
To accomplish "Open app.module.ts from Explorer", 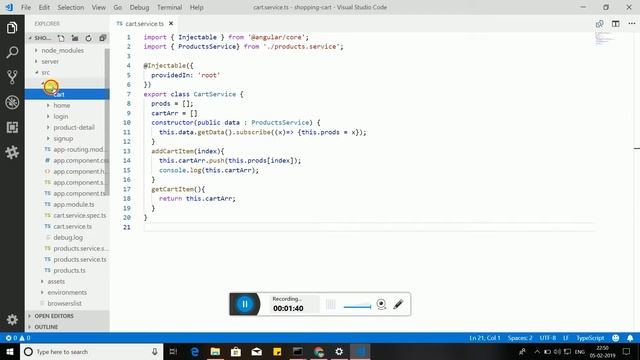I will 73,204.
